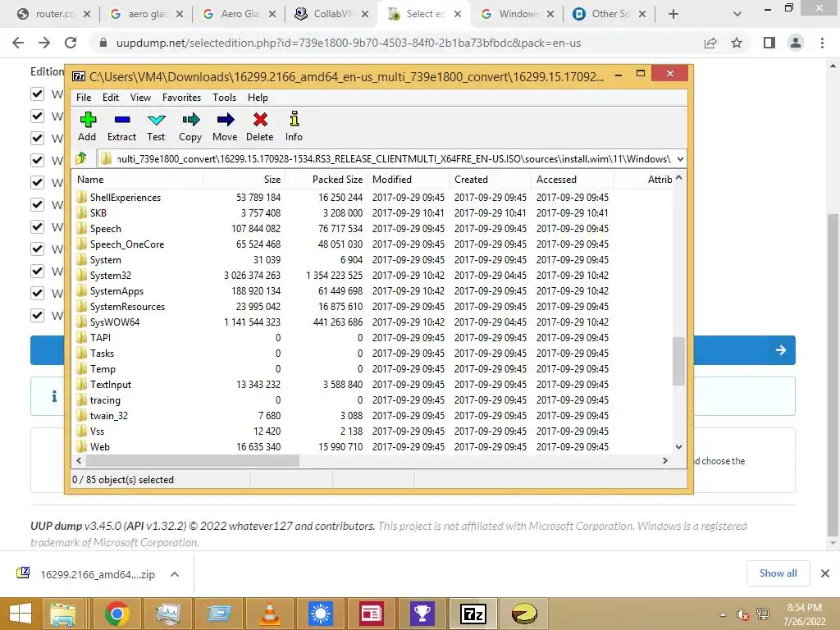
Task: Go up one folder level in 7-Zip
Action: pos(81,158)
